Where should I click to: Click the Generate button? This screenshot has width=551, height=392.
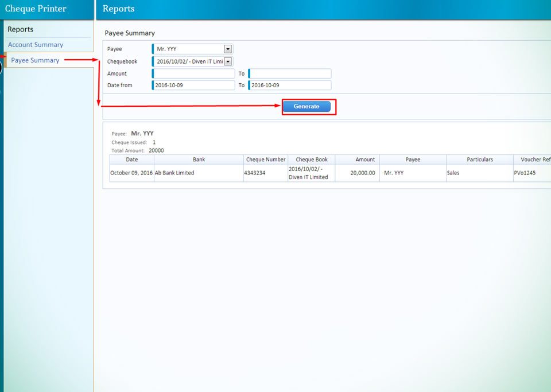pos(308,106)
